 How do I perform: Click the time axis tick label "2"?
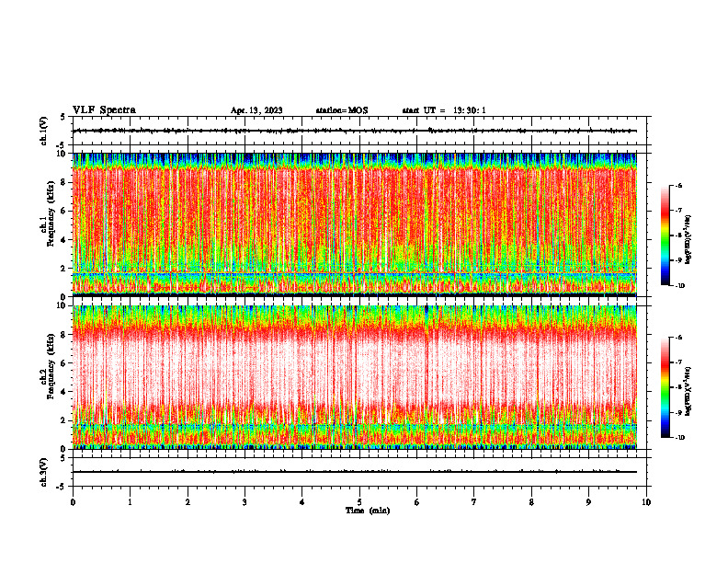188,502
